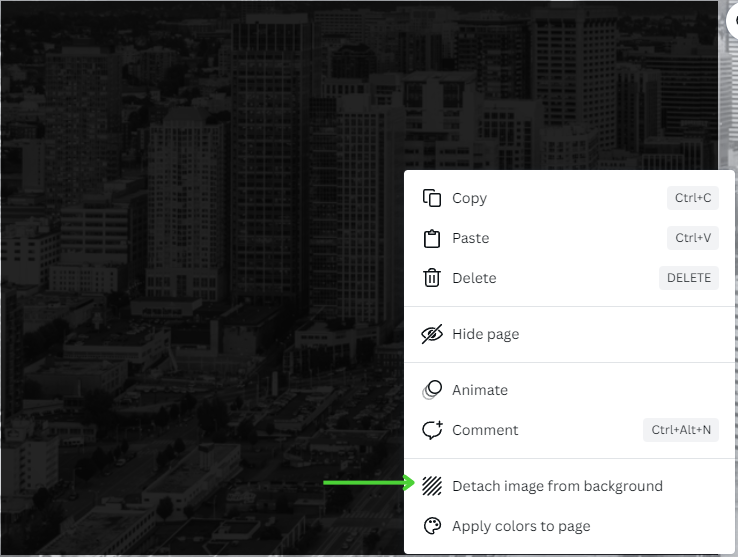Click the Comment speech bubble icon

(x=432, y=430)
